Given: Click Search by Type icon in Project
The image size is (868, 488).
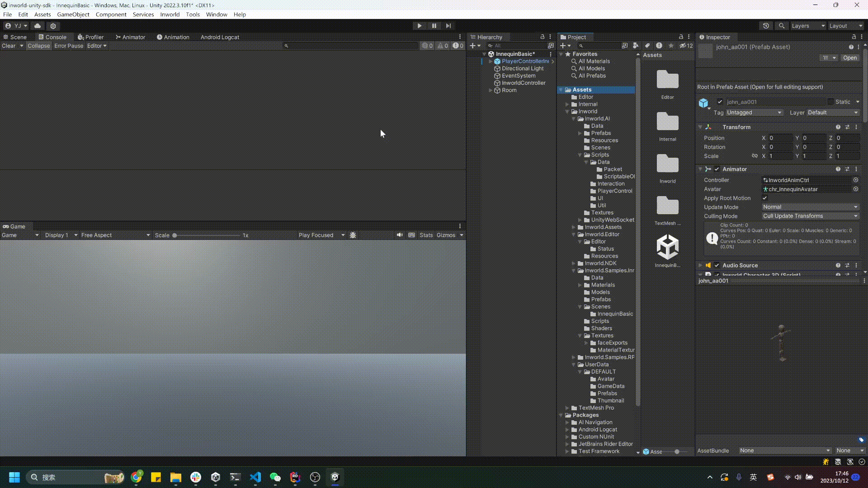Looking at the screenshot, I should 636,46.
